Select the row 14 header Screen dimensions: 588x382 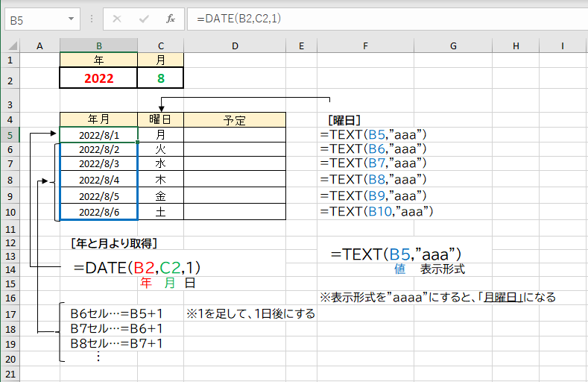(x=10, y=269)
